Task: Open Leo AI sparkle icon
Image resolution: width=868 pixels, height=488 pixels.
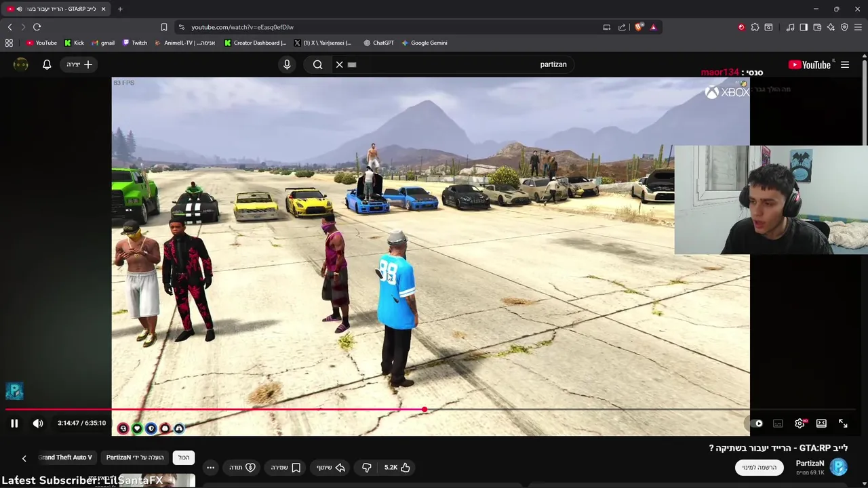Action: point(831,27)
